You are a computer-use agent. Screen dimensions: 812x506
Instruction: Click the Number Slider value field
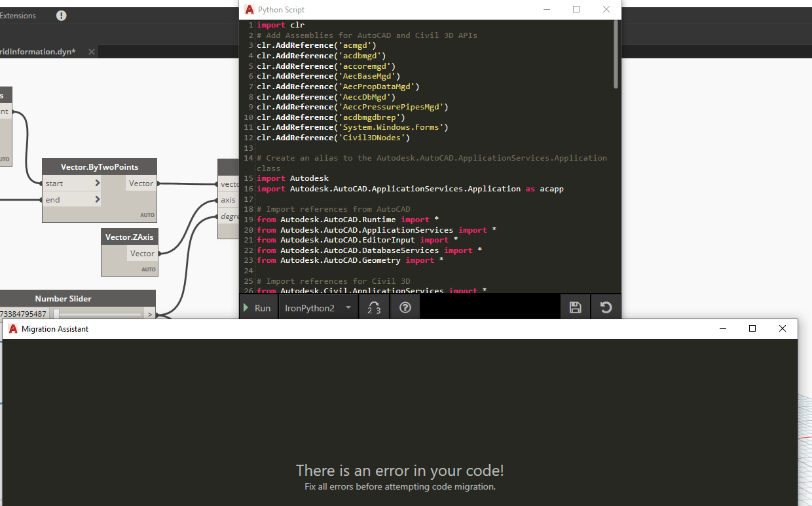click(24, 315)
